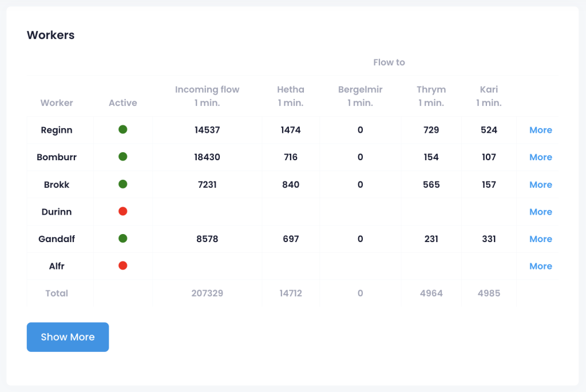Click the Incoming flow column header

(x=207, y=96)
